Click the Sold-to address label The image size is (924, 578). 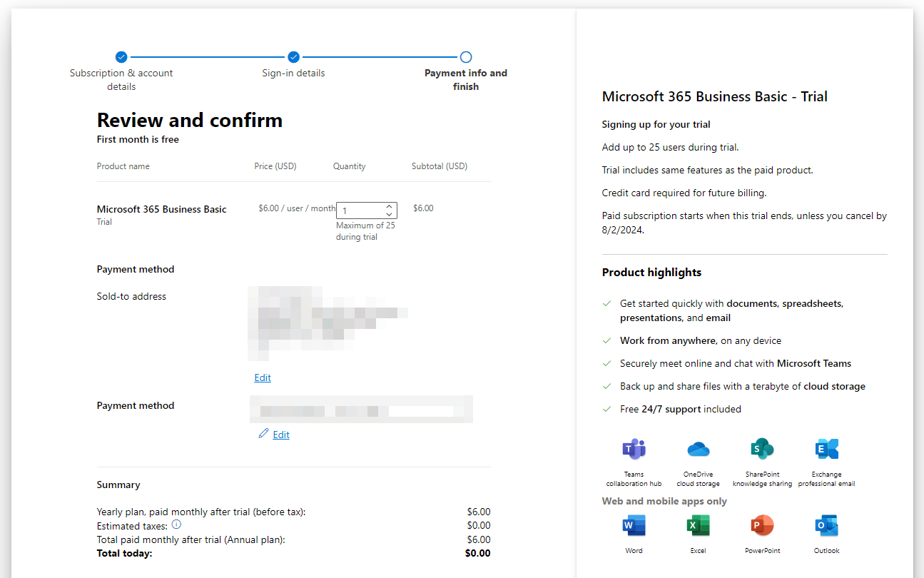(x=131, y=296)
